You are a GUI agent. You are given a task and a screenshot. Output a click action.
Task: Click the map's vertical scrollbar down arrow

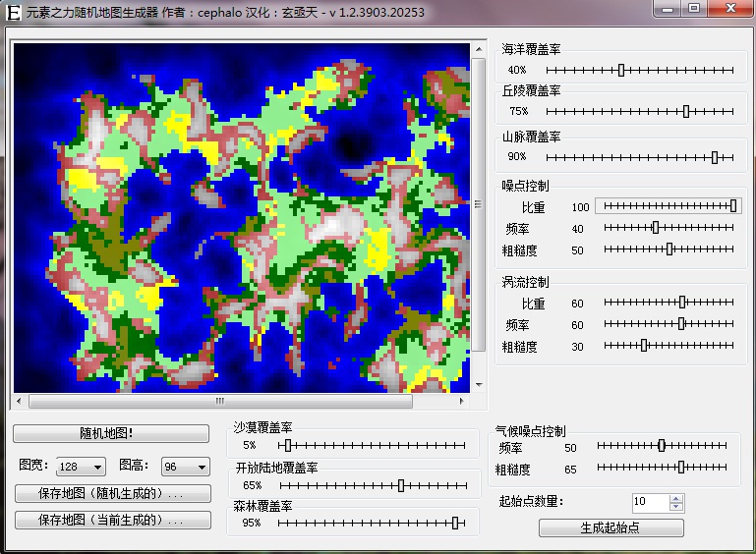click(479, 384)
